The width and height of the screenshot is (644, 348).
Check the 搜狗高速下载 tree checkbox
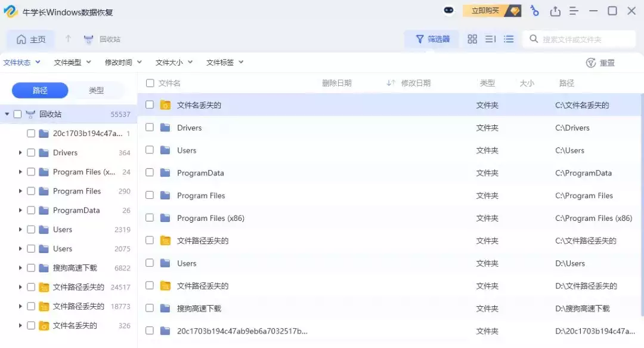click(31, 268)
